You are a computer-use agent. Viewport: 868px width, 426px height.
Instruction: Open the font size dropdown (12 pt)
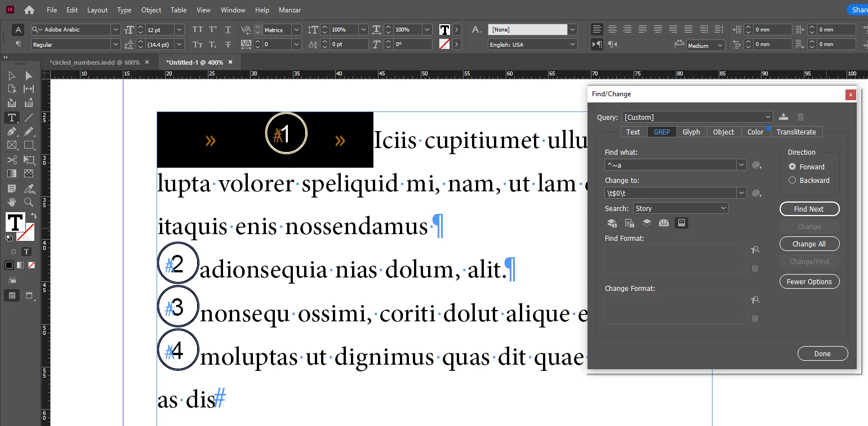tap(179, 29)
